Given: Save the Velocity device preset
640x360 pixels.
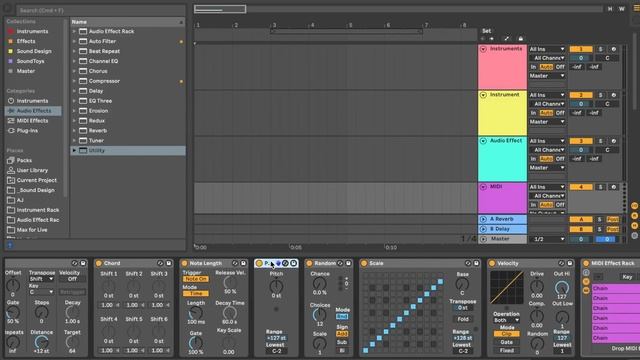Looking at the screenshot, I should [x=570, y=264].
